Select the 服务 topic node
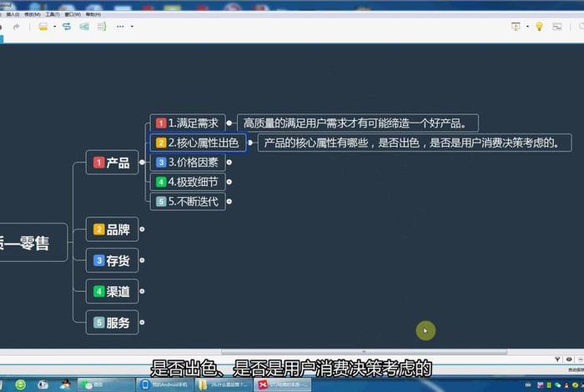This screenshot has height=392, width=584. point(112,323)
